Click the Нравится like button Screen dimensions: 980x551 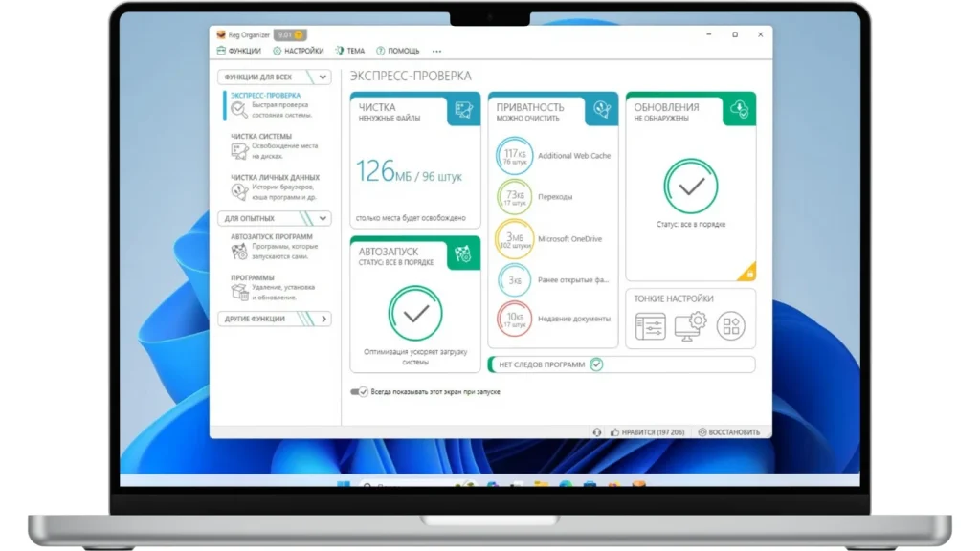pos(647,432)
